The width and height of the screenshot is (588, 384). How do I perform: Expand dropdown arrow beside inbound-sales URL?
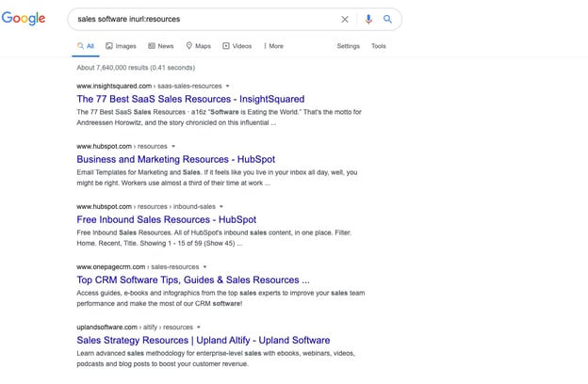pos(221,207)
